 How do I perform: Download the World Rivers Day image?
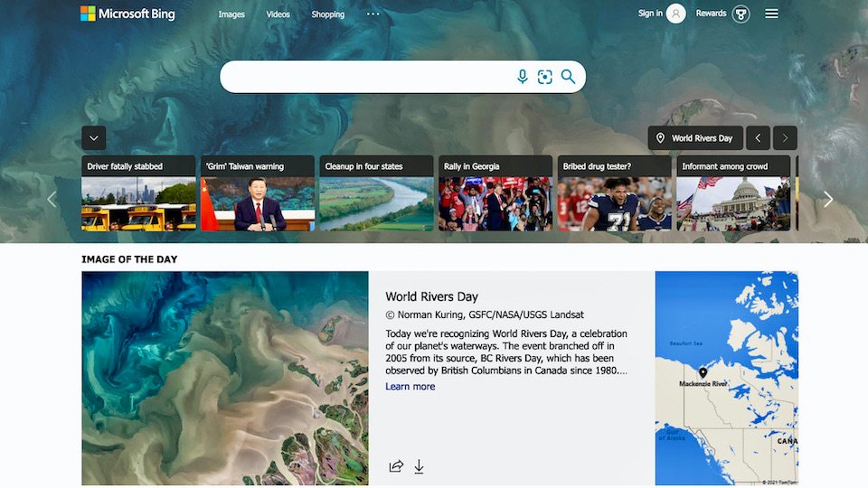[419, 466]
